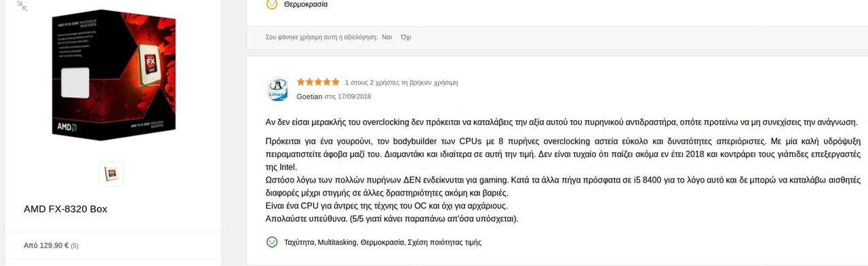Viewport: 868px width, 266px height.
Task: Mark the review as unhelpful with Όχι
Action: click(406, 37)
